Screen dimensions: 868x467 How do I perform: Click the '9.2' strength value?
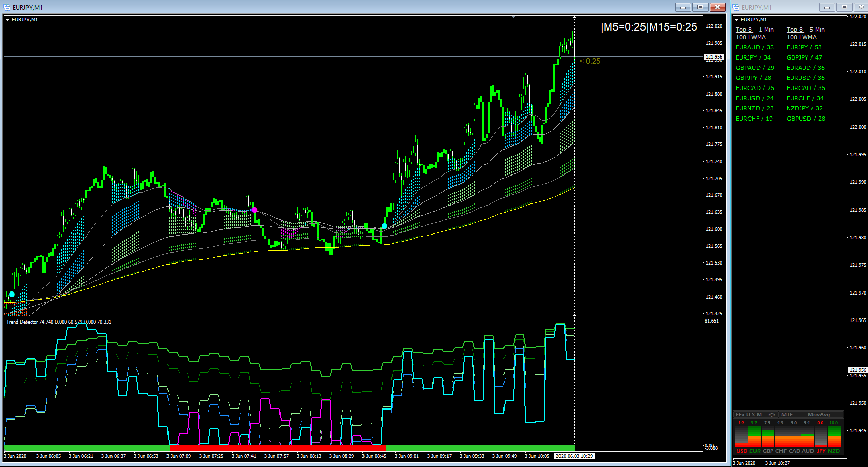click(x=754, y=423)
